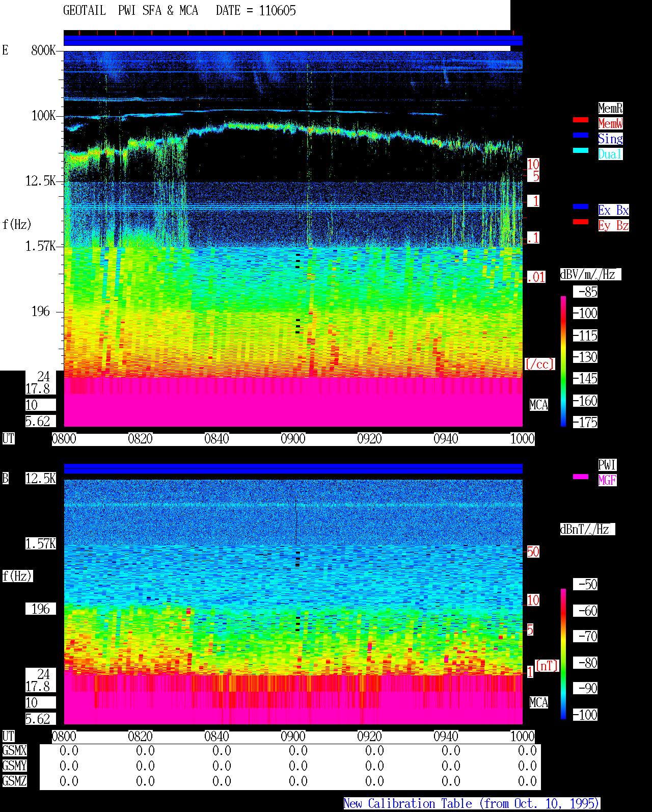This screenshot has width=652, height=812.
Task: Click the red MemW legend swatch
Action: pyautogui.click(x=581, y=120)
